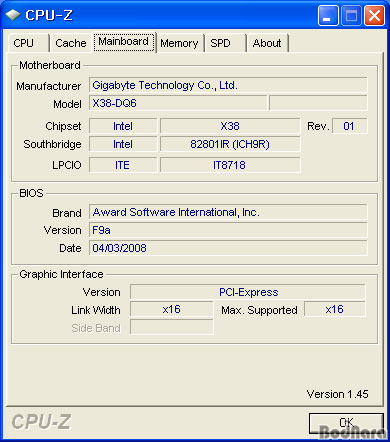Image resolution: width=390 pixels, height=442 pixels.
Task: Click the Model field showing X38-DQ6
Action: pos(178,103)
